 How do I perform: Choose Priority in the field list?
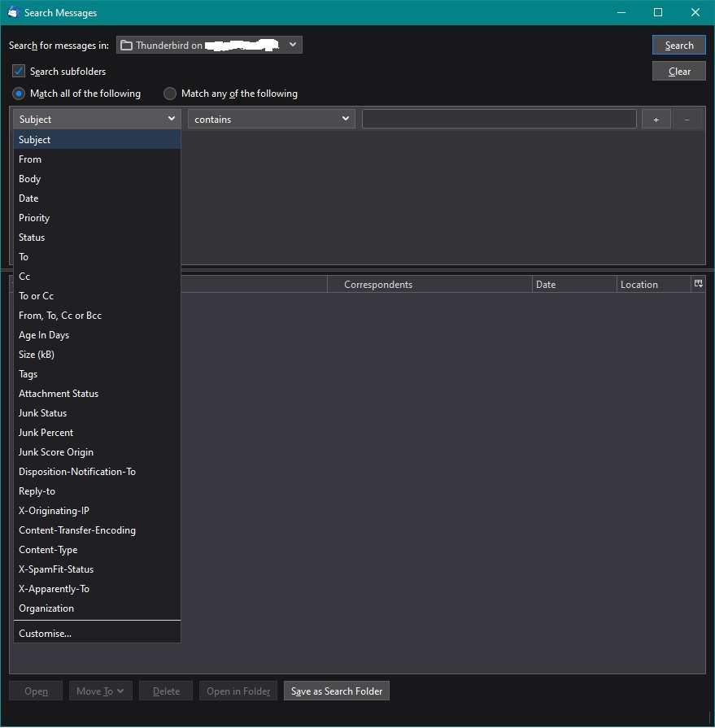click(x=97, y=218)
